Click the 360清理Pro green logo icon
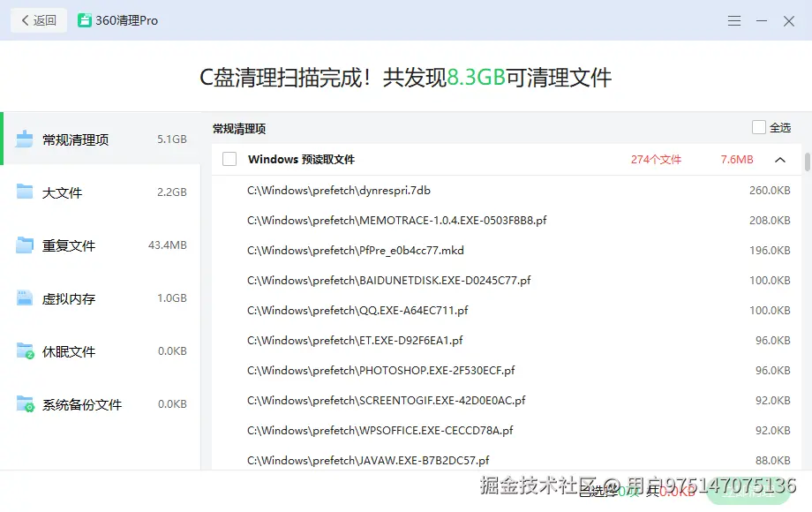The width and height of the screenshot is (812, 512). point(85,20)
